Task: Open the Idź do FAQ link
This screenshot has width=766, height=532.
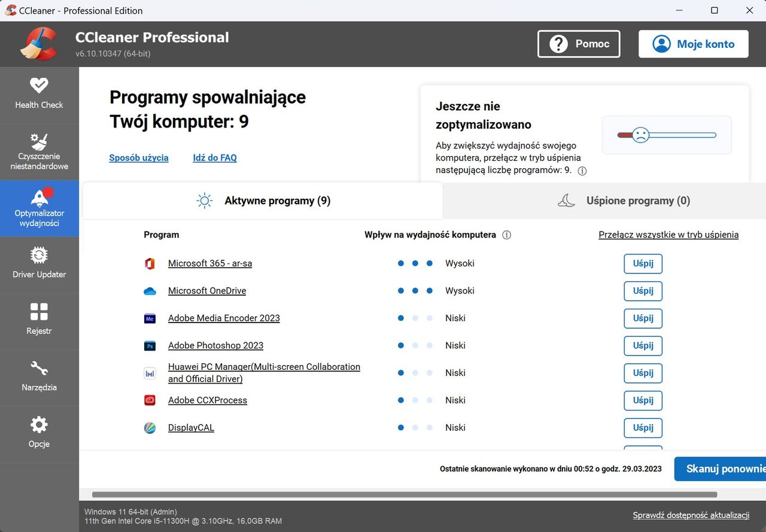Action: coord(215,158)
